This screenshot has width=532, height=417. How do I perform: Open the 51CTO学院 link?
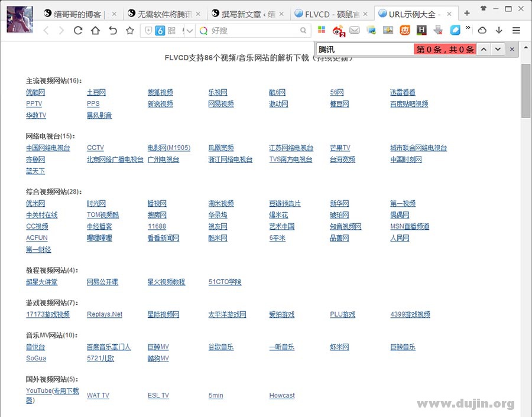(x=225, y=282)
